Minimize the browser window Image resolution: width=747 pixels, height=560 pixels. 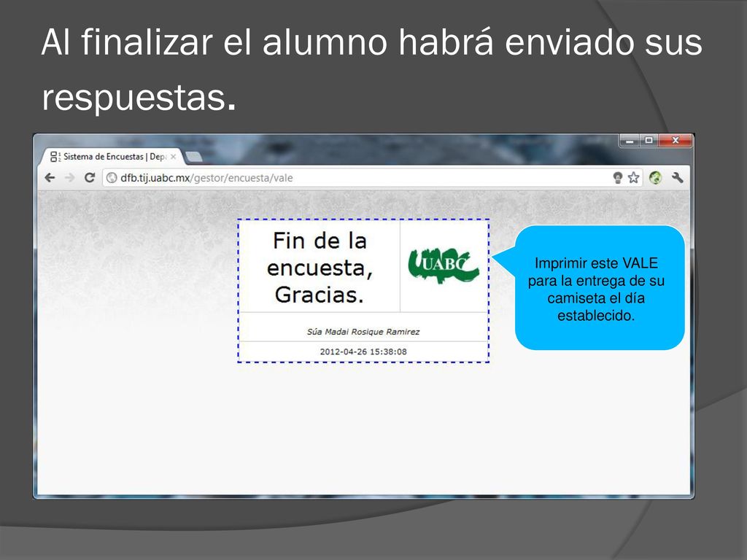pos(630,141)
